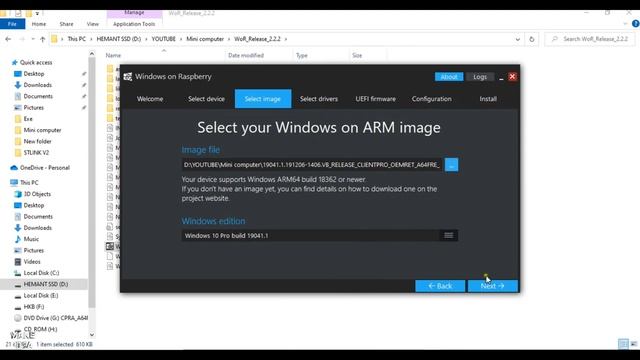Image resolution: width=640 pixels, height=360 pixels.
Task: Click WoR_Release_2.2.2 in the address breadcrumb
Action: (x=257, y=39)
